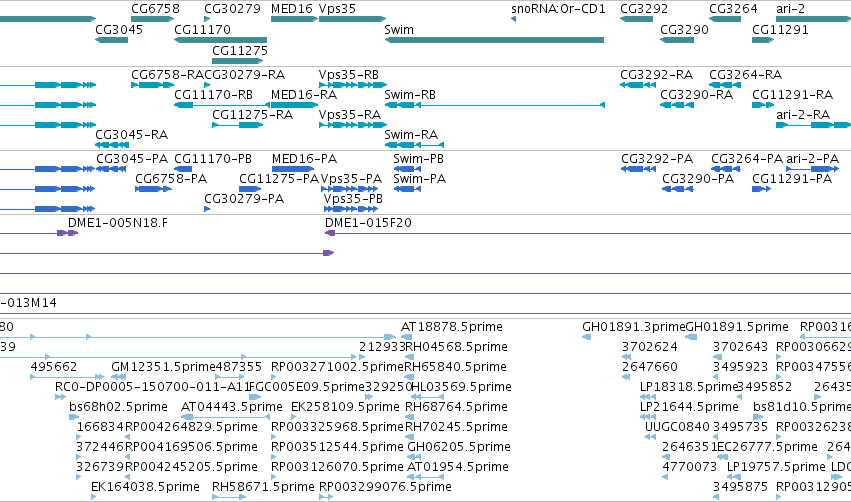Image resolution: width=851 pixels, height=502 pixels.
Task: Select the bs68h02.5prime EST marker
Action: [74, 417]
